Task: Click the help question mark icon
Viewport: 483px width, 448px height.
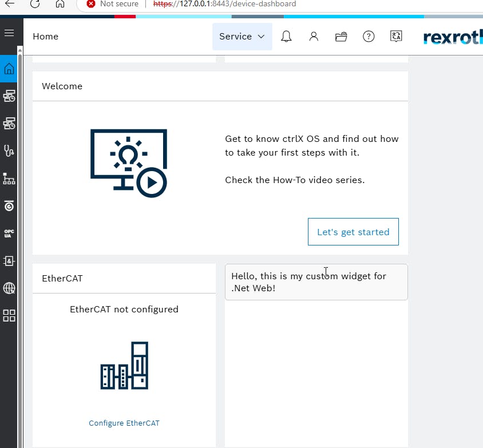Action: 369,37
